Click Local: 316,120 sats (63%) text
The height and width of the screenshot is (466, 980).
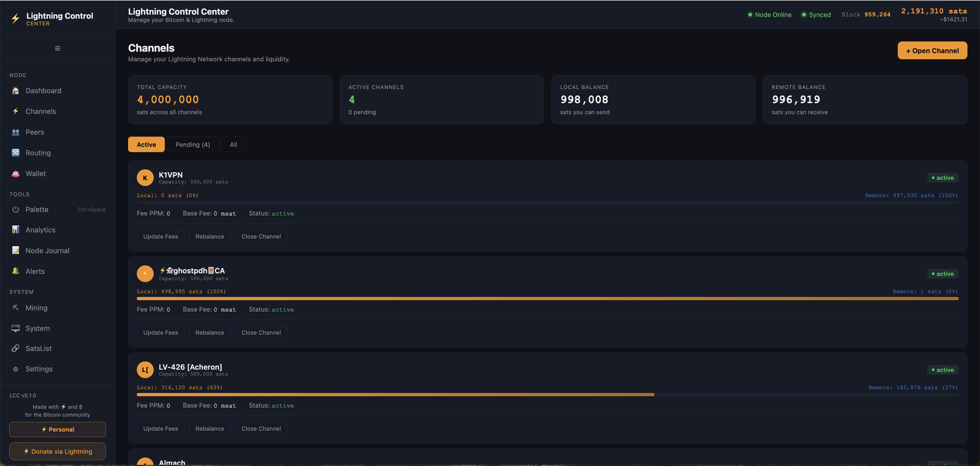[x=180, y=387]
